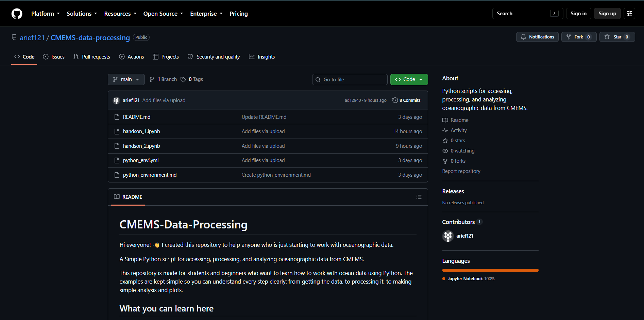644x320 pixels.
Task: Click the file icon next to handson_2.ipynb
Action: (117, 146)
